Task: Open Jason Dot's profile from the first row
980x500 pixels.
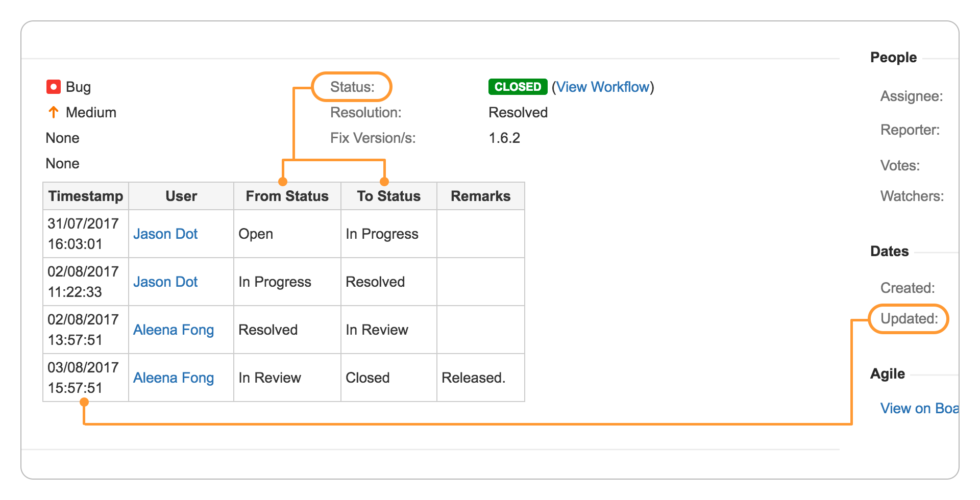Action: [165, 234]
